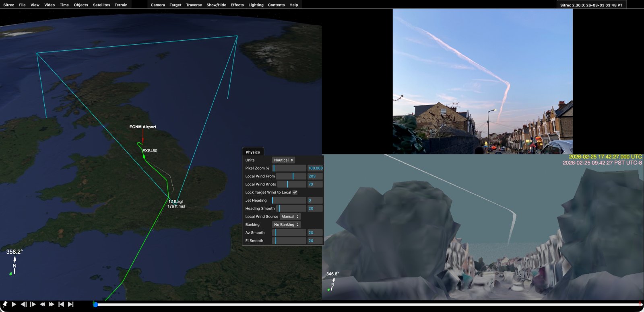This screenshot has height=312, width=644.
Task: Expand the Banking dropdown menu
Action: click(286, 224)
